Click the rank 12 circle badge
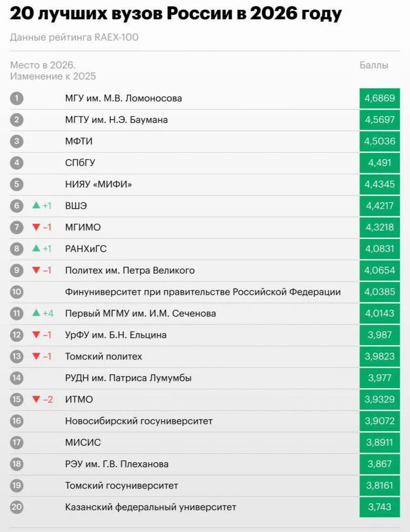 click(x=17, y=335)
